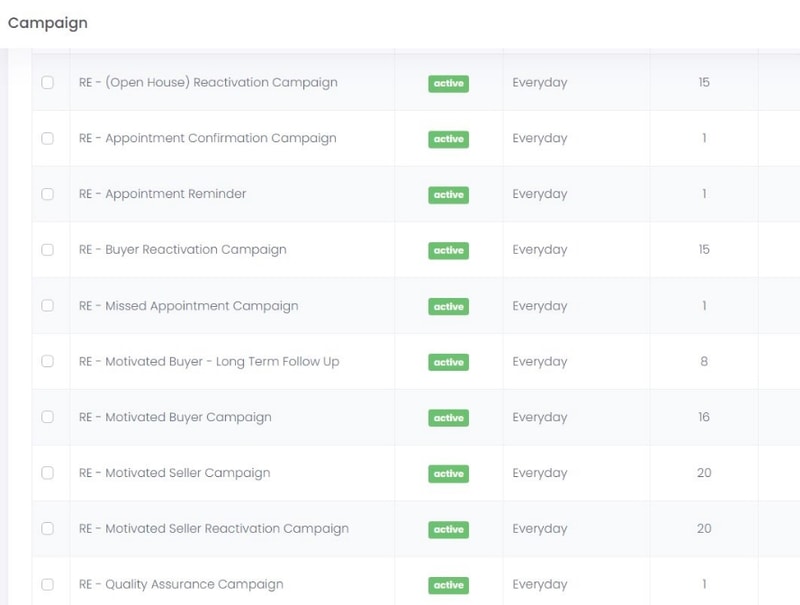Click active status badge for Appointment Reminder

(x=448, y=195)
